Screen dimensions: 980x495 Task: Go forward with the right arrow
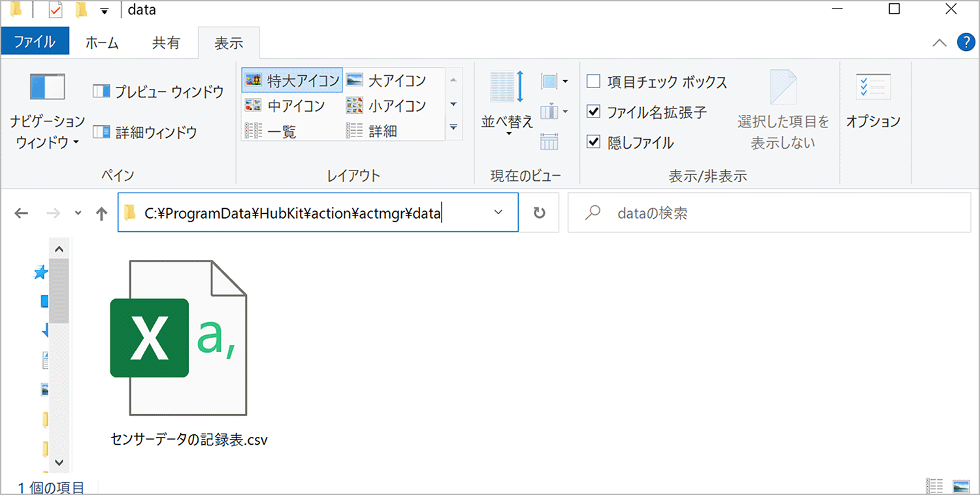(x=54, y=213)
